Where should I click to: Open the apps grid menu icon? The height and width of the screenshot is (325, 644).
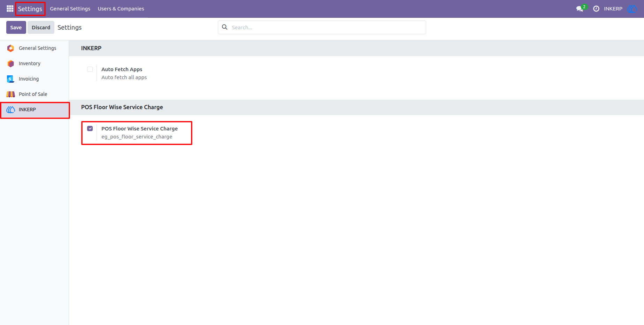click(10, 9)
